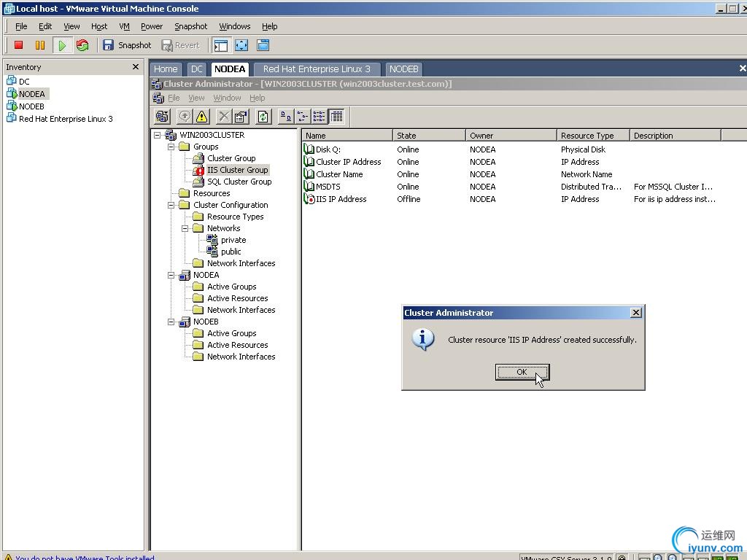The width and height of the screenshot is (747, 560).
Task: Sort by Resource Type column header
Action: [x=592, y=136]
